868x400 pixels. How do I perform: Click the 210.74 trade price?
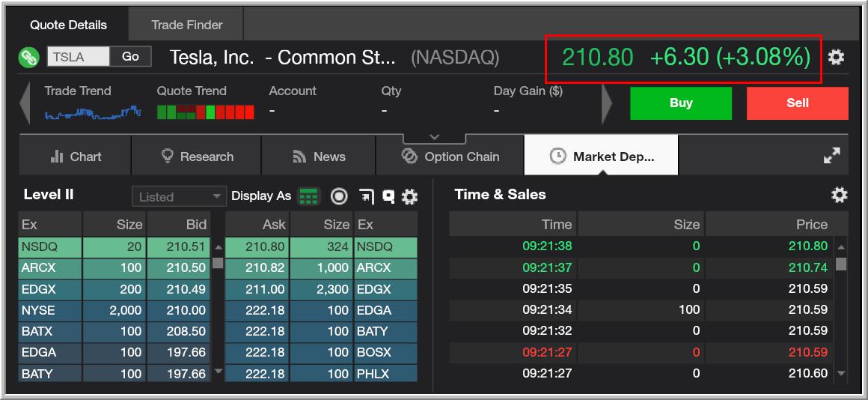(808, 267)
